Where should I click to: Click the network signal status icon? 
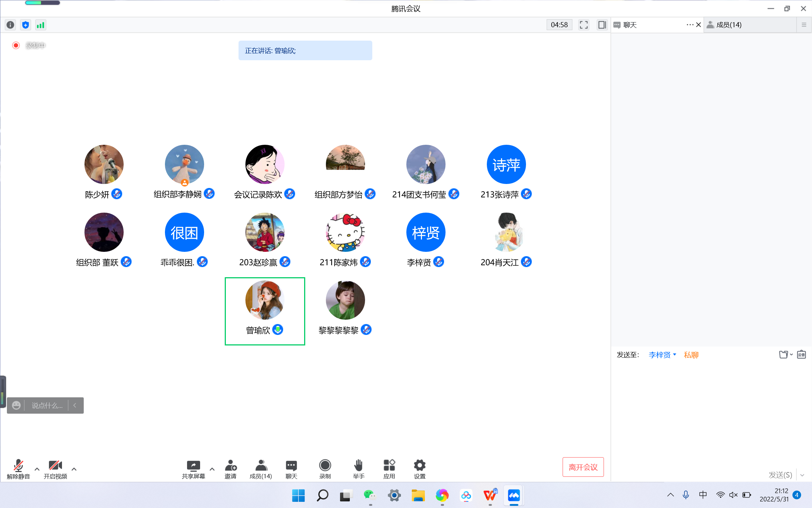coord(40,25)
